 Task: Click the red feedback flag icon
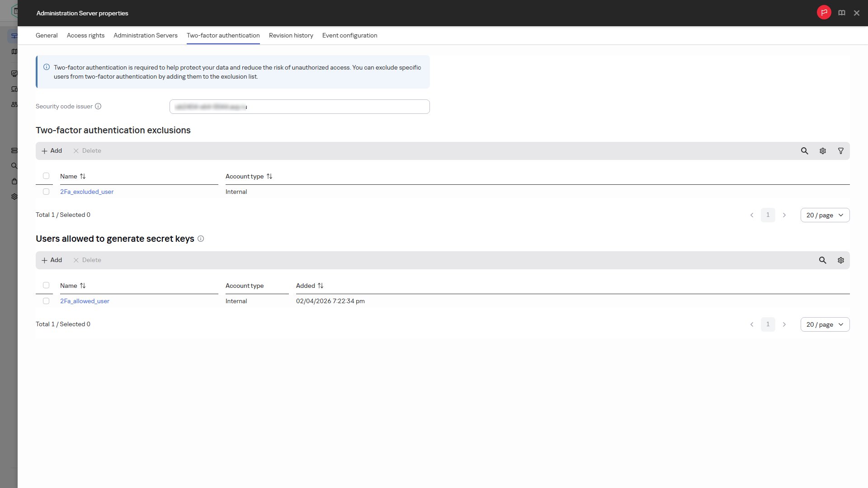824,13
